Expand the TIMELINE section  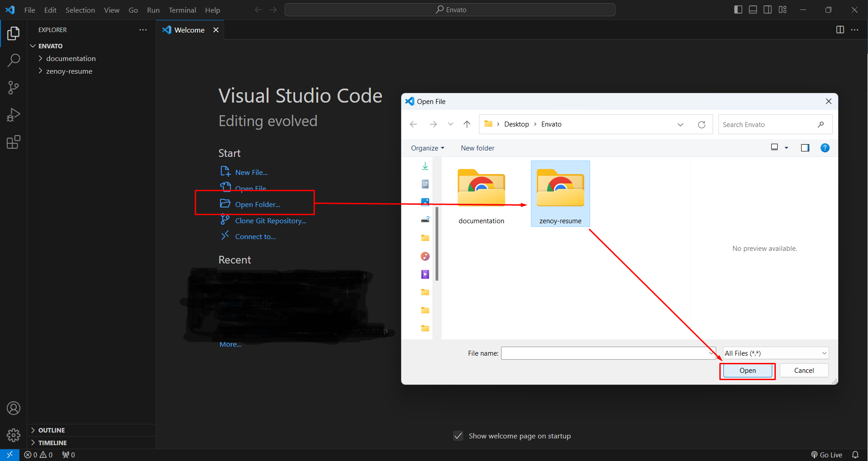92,443
